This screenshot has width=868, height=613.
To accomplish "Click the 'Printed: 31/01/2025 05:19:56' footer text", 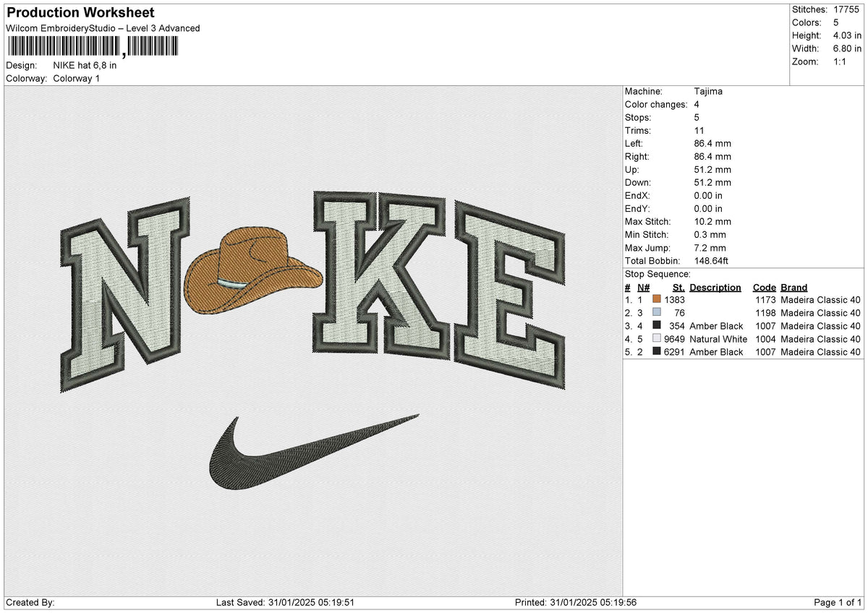I will (x=576, y=602).
